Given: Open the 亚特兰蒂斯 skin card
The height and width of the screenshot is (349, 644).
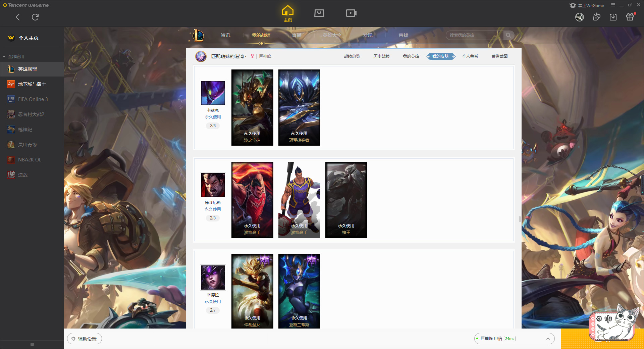Looking at the screenshot, I should coord(299,291).
